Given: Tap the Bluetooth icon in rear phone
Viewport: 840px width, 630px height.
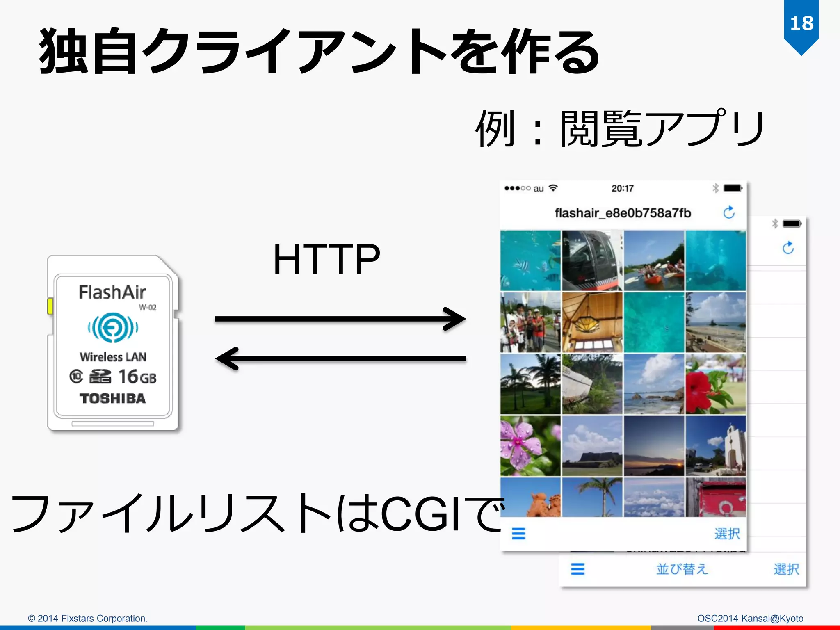Looking at the screenshot, I should [x=775, y=224].
